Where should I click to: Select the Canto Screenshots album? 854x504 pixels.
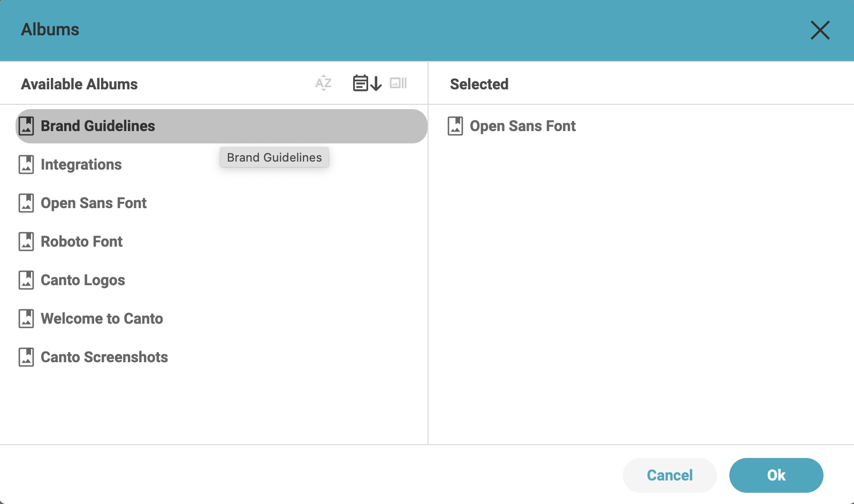[x=222, y=357]
